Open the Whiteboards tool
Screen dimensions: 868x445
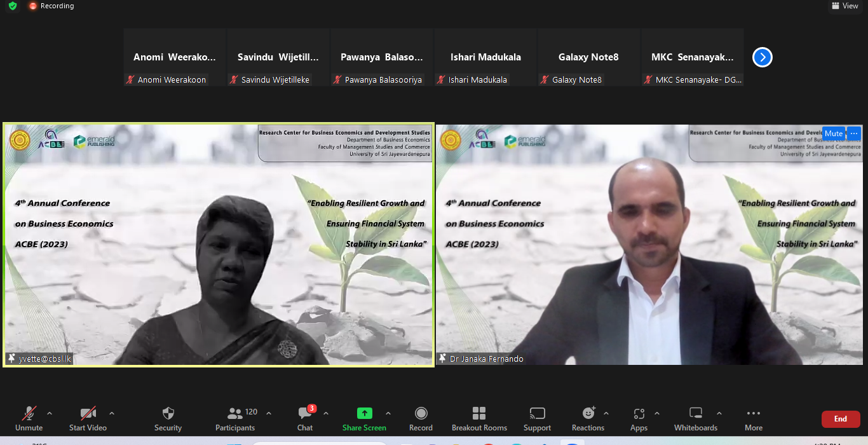point(696,419)
